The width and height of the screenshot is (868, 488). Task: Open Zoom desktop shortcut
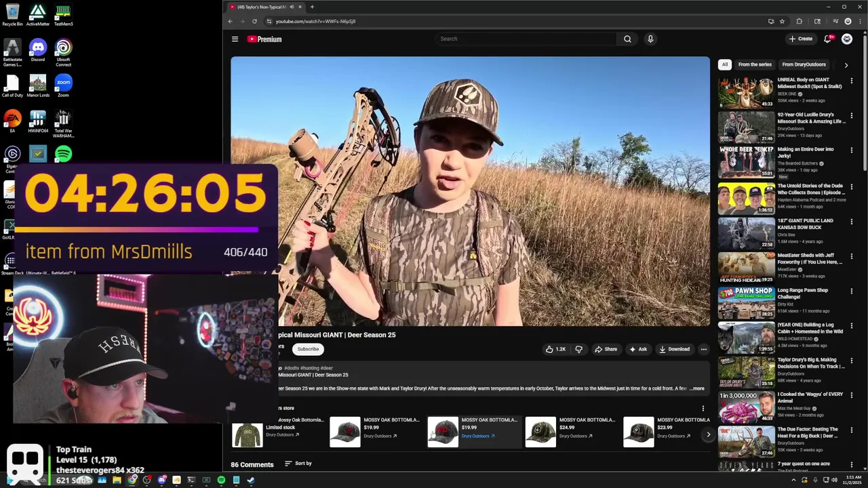(x=63, y=86)
